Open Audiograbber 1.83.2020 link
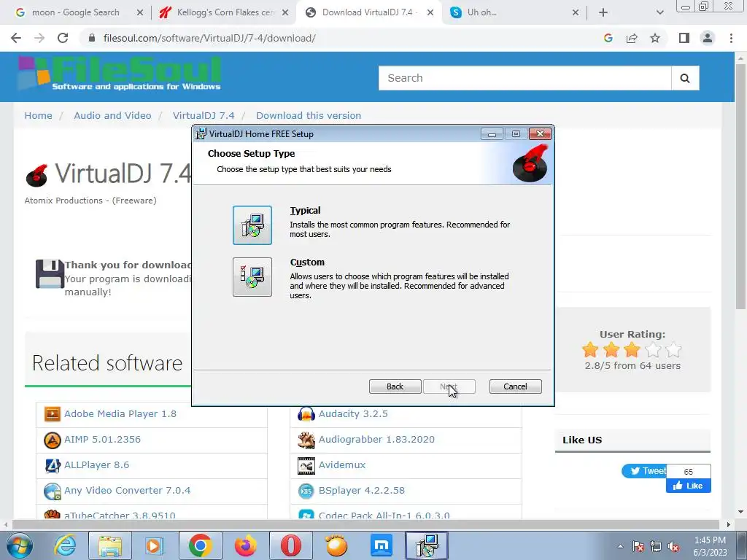 coord(376,439)
